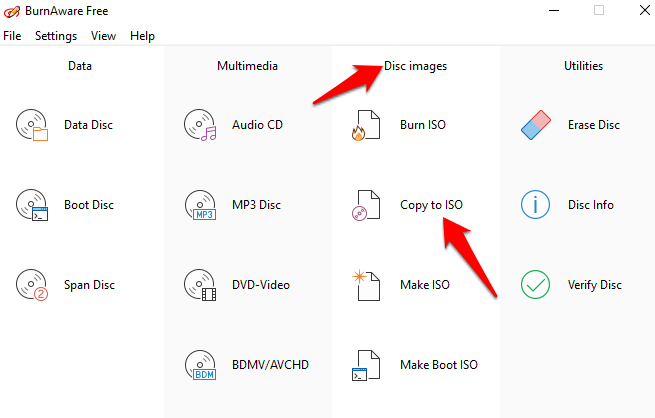This screenshot has height=418, width=655.
Task: Select the Disc Info text label
Action: point(591,205)
